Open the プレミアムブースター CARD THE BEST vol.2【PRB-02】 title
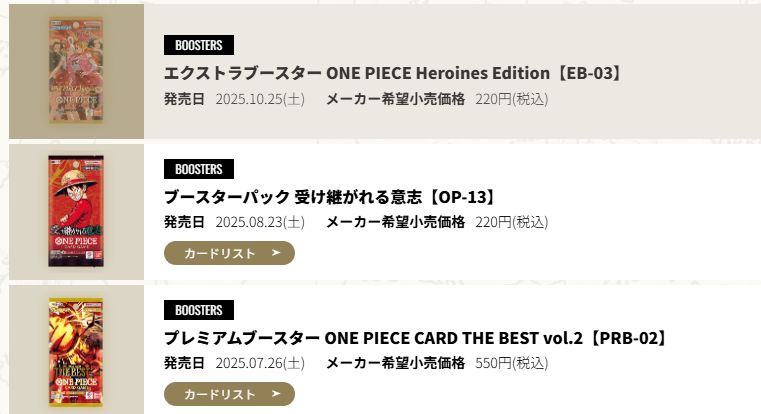This screenshot has width=761, height=414. [415, 338]
